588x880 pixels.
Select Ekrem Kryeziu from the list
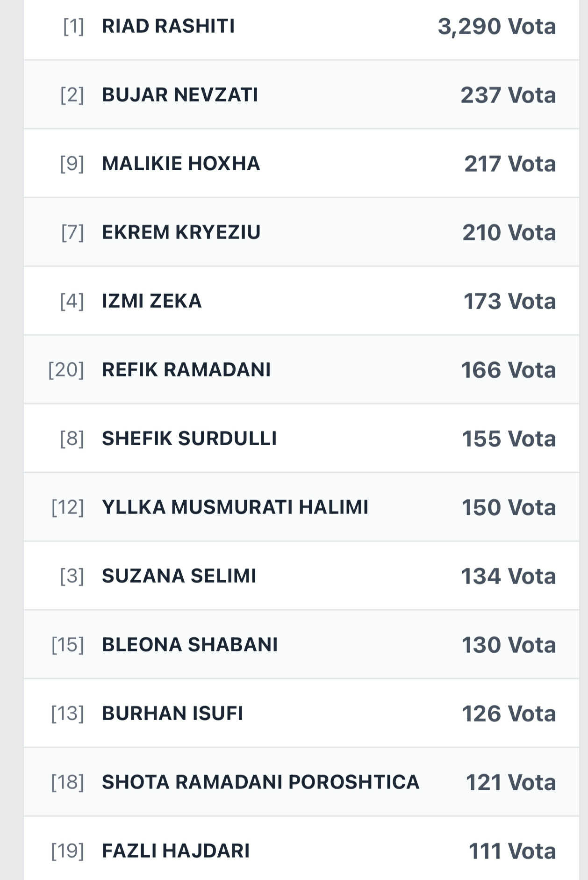[x=181, y=232]
